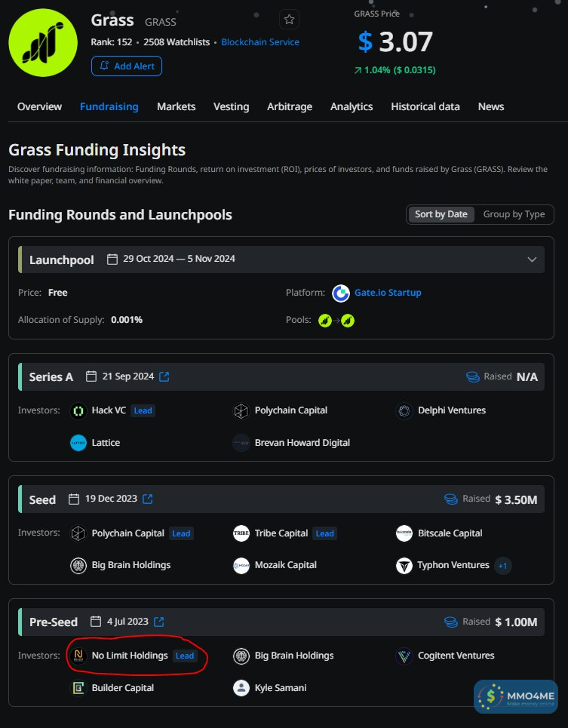The height and width of the screenshot is (728, 568).
Task: Expand the Launchpool section chevron
Action: pos(533,260)
